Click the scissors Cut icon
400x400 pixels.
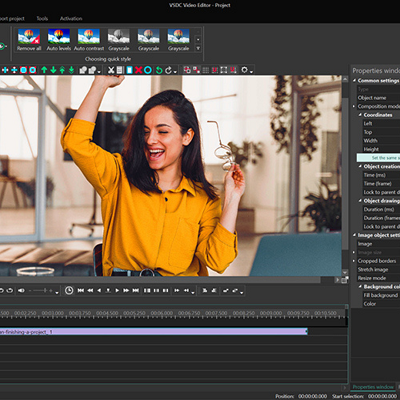[111, 70]
